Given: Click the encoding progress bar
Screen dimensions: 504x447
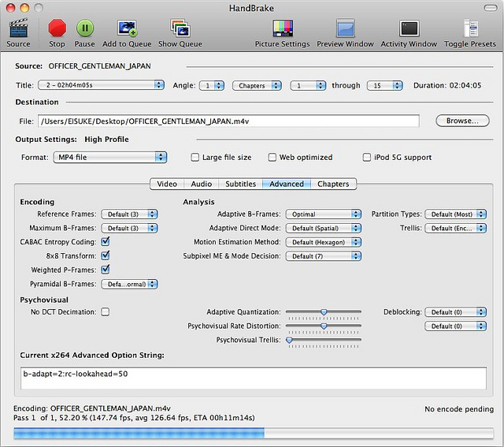Looking at the screenshot, I should 254,433.
